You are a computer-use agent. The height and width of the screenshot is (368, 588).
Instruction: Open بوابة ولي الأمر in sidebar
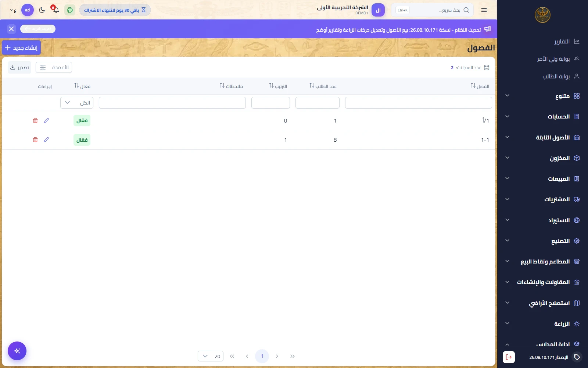(x=542, y=59)
